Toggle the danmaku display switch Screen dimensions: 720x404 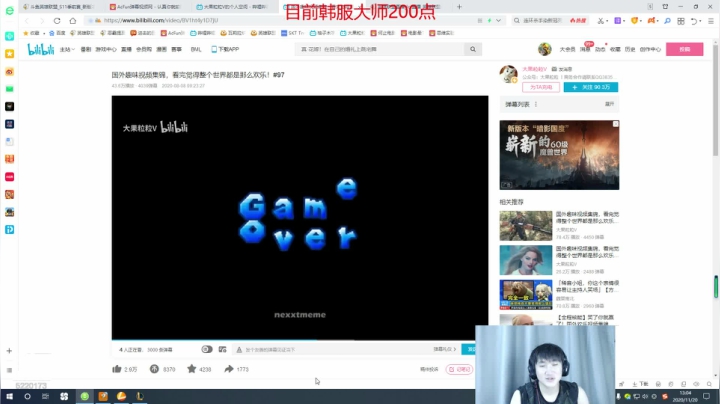coord(207,349)
